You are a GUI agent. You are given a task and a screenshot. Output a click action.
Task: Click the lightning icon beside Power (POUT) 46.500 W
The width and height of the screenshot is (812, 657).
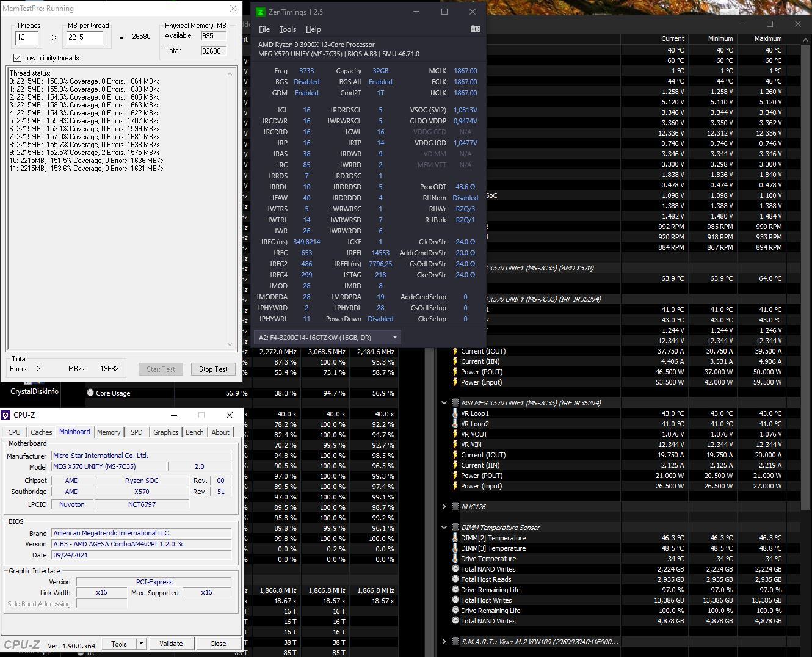tap(455, 372)
